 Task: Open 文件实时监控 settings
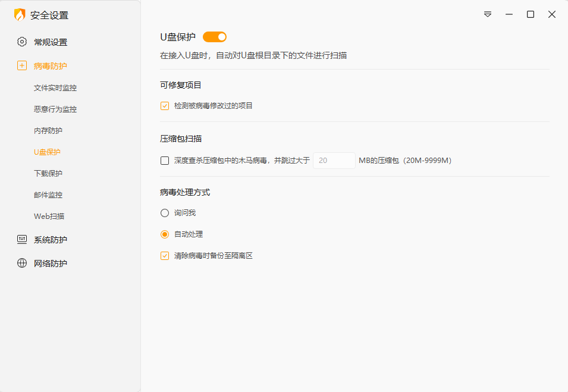click(x=54, y=87)
